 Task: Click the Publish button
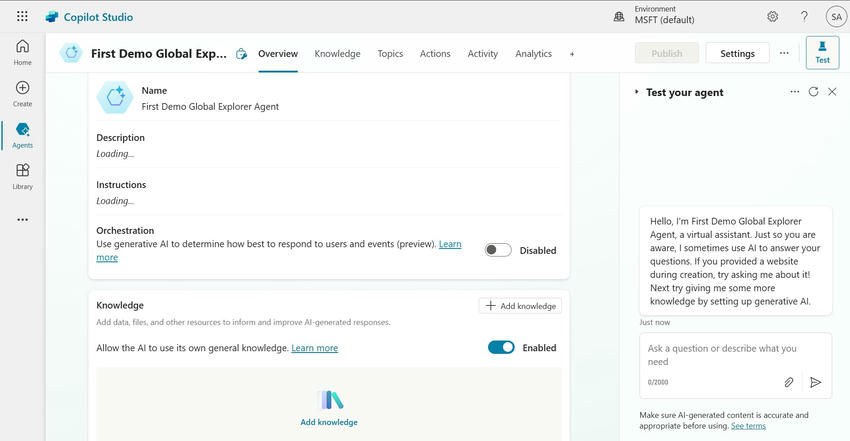point(667,53)
